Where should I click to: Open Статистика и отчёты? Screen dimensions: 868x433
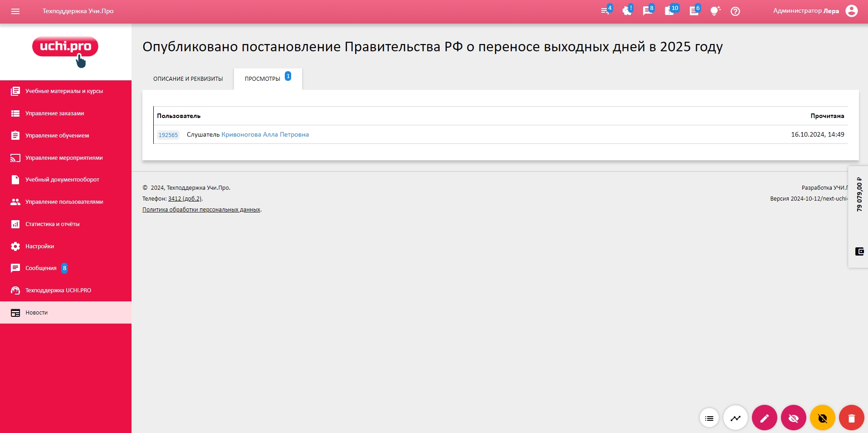tap(66, 224)
